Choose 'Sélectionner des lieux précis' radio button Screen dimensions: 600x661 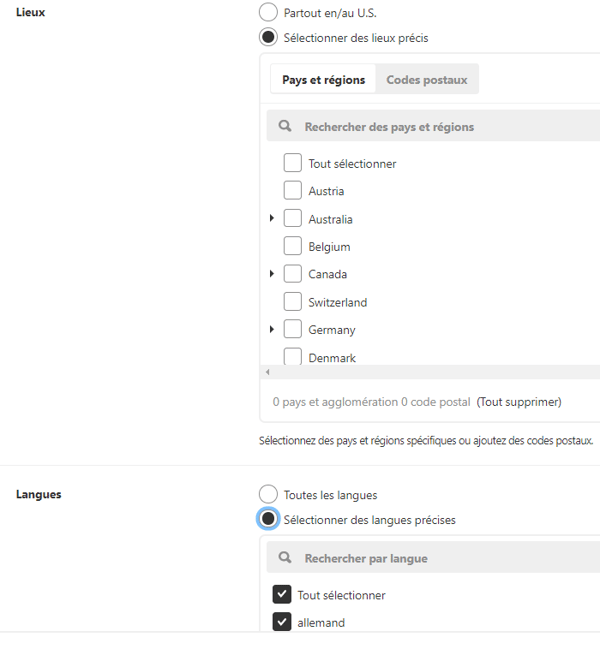click(x=268, y=38)
